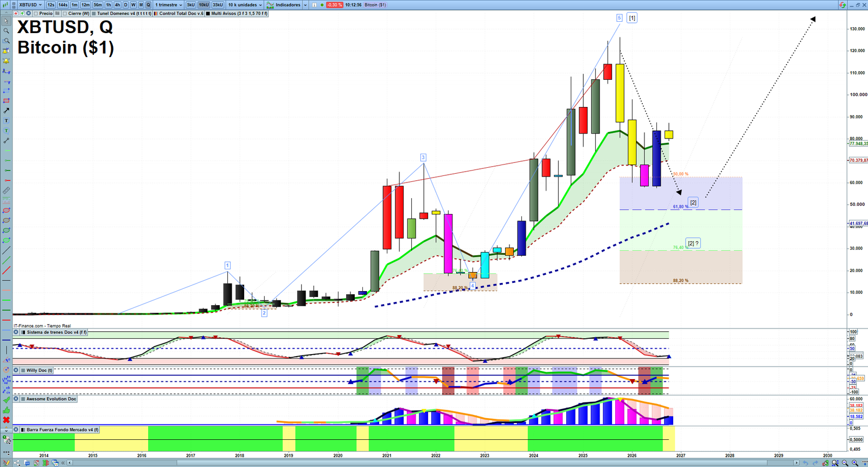
Task: Expand the left toolbar overflow chevron
Action: 6,430
